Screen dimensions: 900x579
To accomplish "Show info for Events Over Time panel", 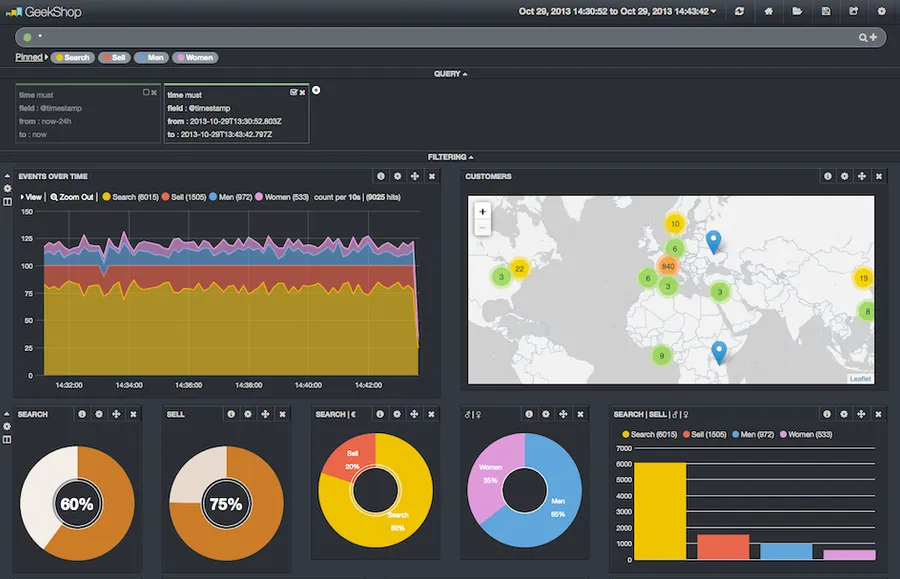I will click(x=381, y=176).
